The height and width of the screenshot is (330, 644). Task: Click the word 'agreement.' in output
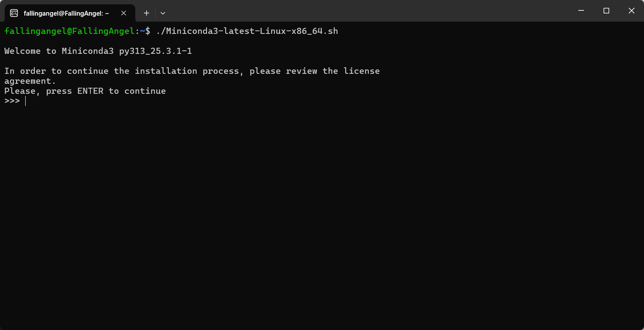click(x=30, y=81)
